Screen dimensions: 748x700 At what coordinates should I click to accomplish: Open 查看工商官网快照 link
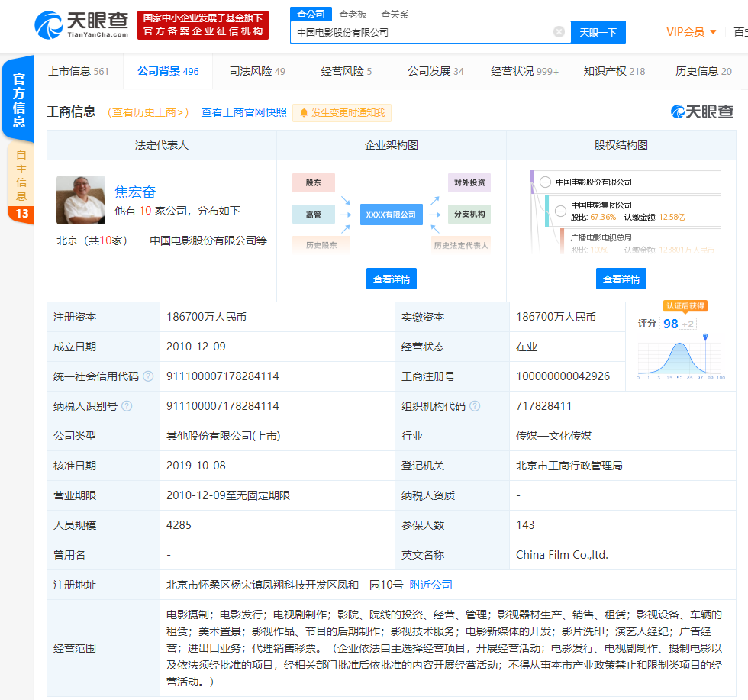point(243,113)
